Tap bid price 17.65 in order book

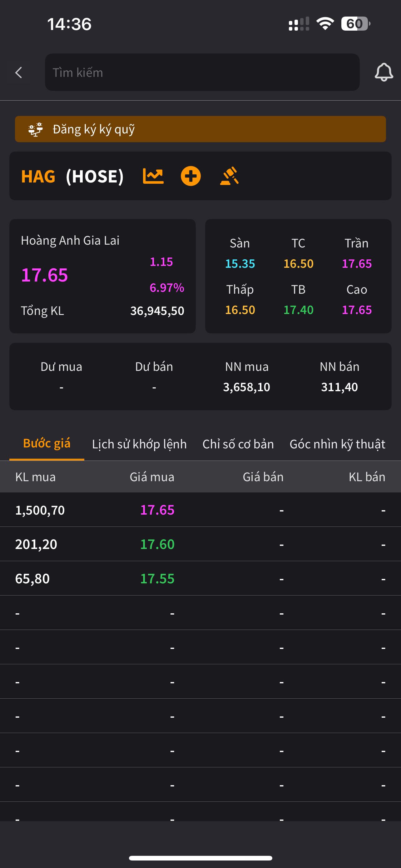click(157, 510)
